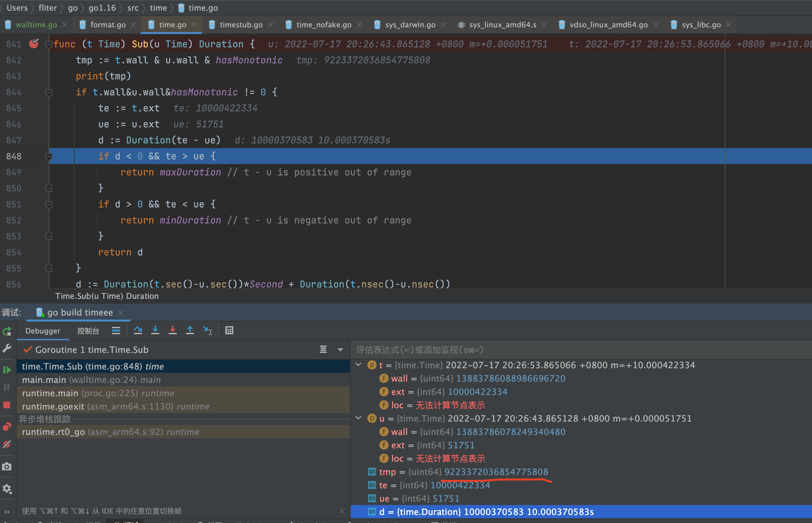The image size is (812, 523).
Task: Click the Step Over debugger icon
Action: [138, 330]
